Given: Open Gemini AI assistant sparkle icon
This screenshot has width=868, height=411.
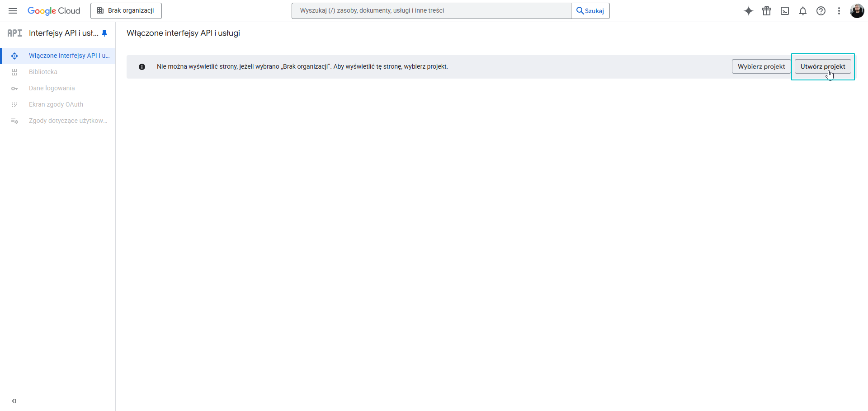Looking at the screenshot, I should (x=749, y=11).
